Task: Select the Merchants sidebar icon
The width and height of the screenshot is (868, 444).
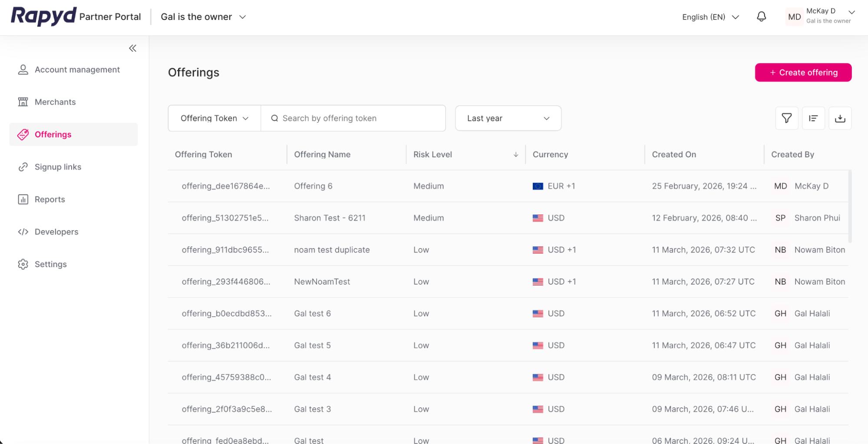Action: [x=23, y=102]
